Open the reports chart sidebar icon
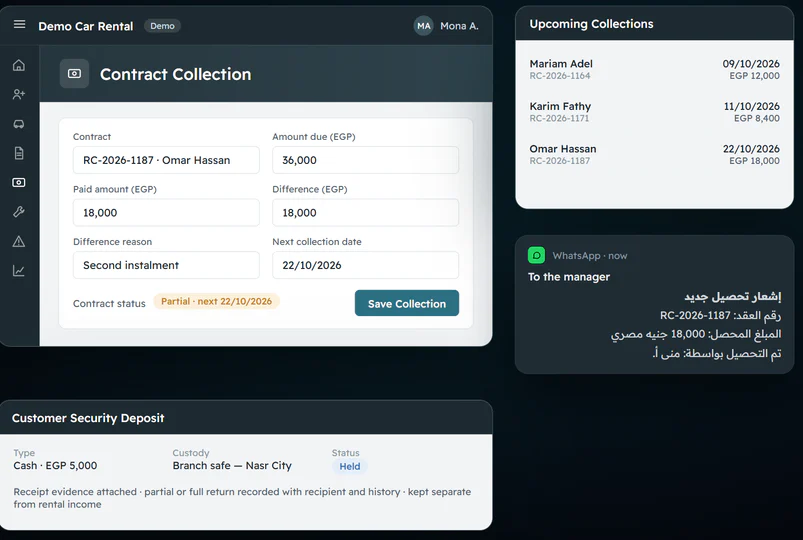The height and width of the screenshot is (540, 803). 19,271
